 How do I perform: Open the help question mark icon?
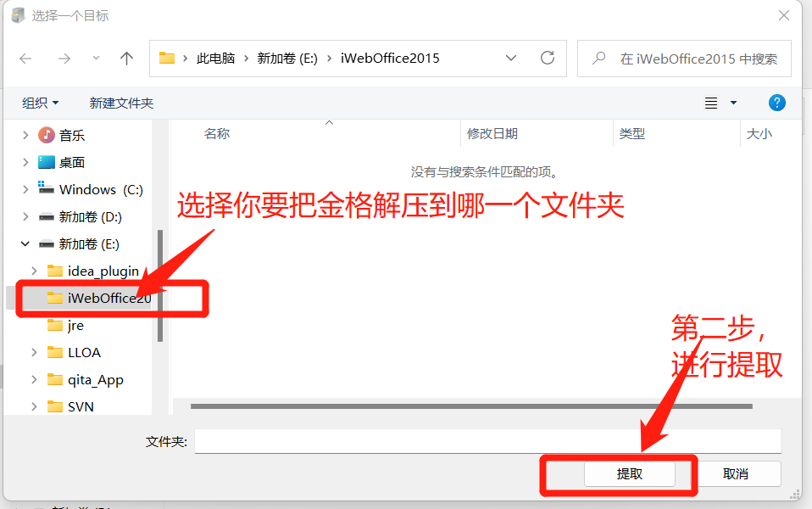(776, 103)
